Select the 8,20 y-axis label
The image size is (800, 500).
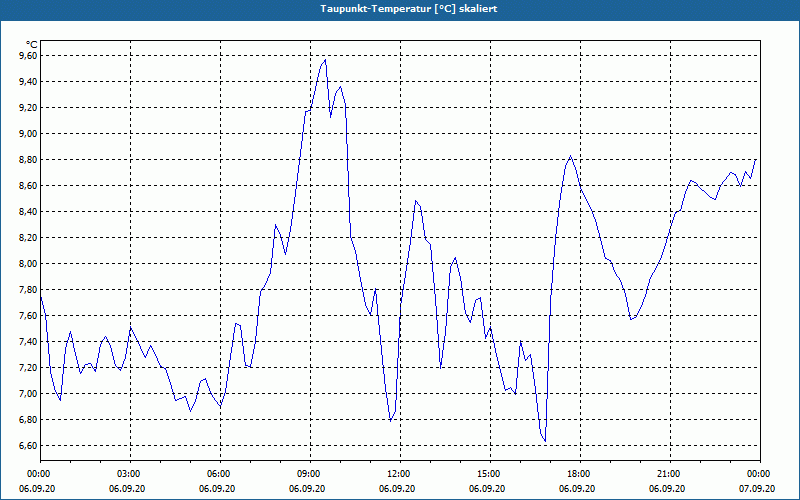27,238
